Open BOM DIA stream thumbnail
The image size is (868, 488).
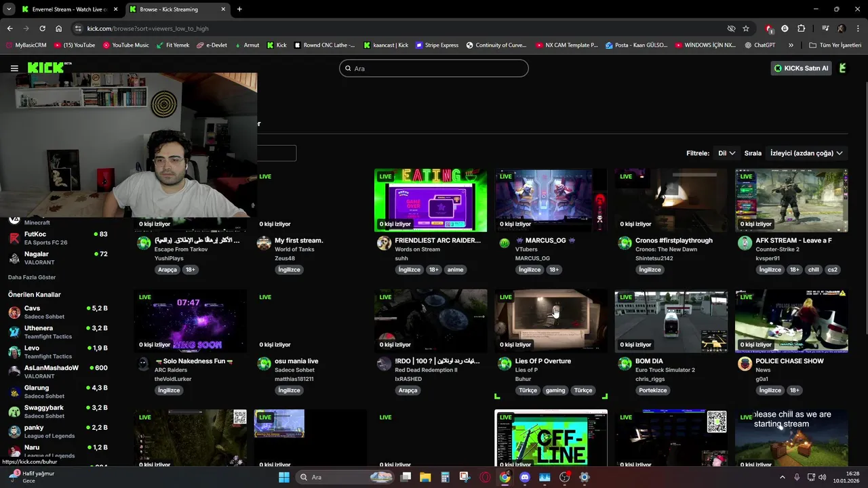671,321
